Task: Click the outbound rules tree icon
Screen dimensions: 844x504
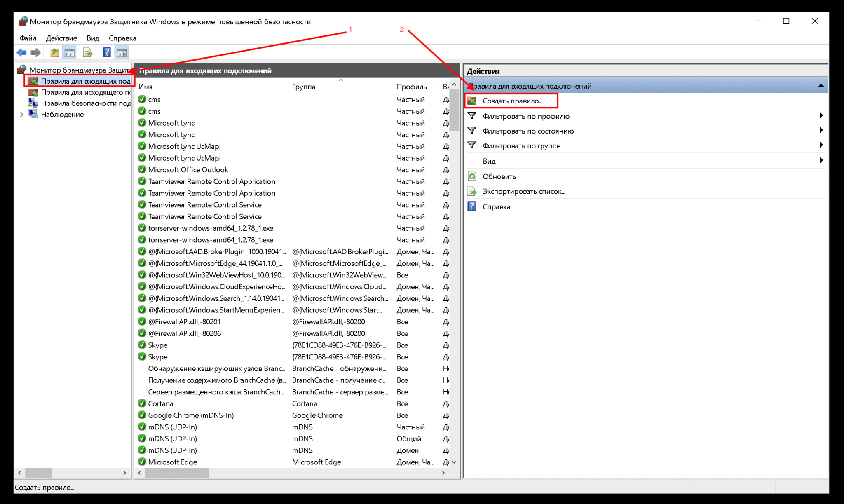Action: coord(33,92)
